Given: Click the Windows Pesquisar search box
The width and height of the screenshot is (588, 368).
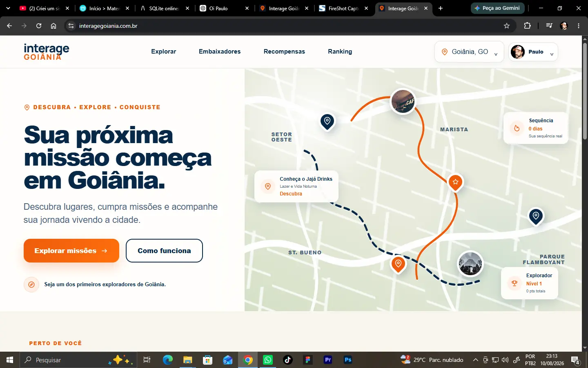Looking at the screenshot, I should click(x=78, y=360).
